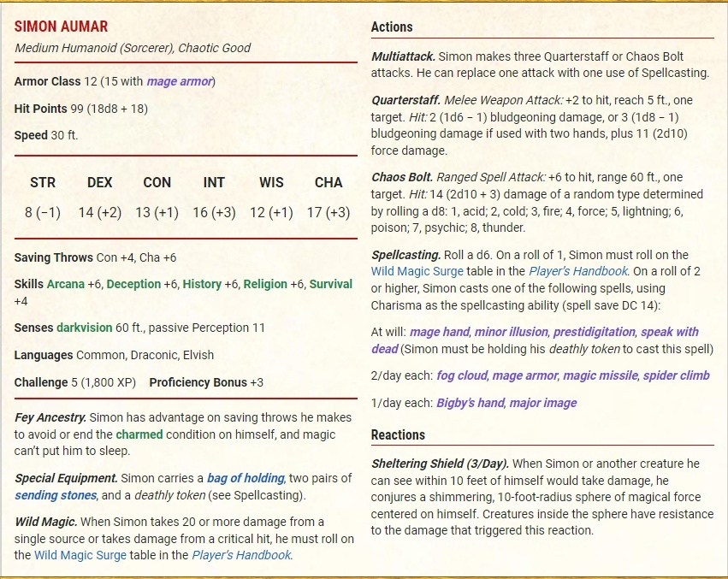
Task: Open Player's Handbook link in Wild Magic trait
Action: pyautogui.click(x=241, y=555)
